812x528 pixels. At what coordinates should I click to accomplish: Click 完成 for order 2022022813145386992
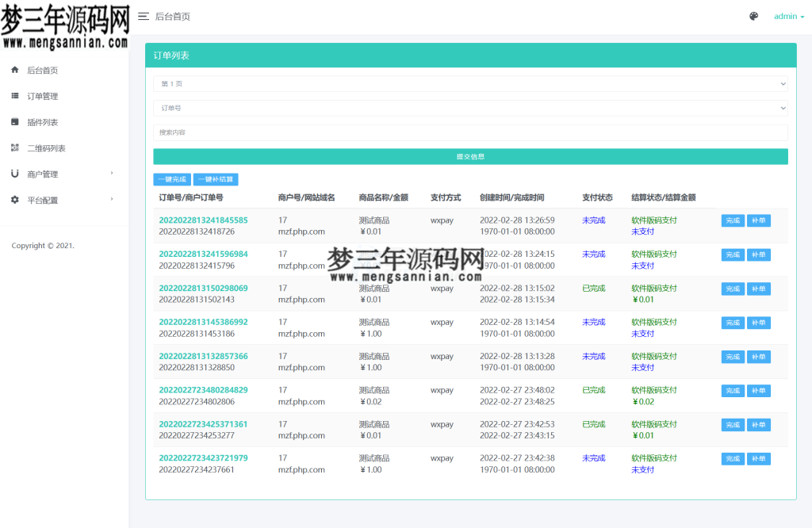(733, 323)
